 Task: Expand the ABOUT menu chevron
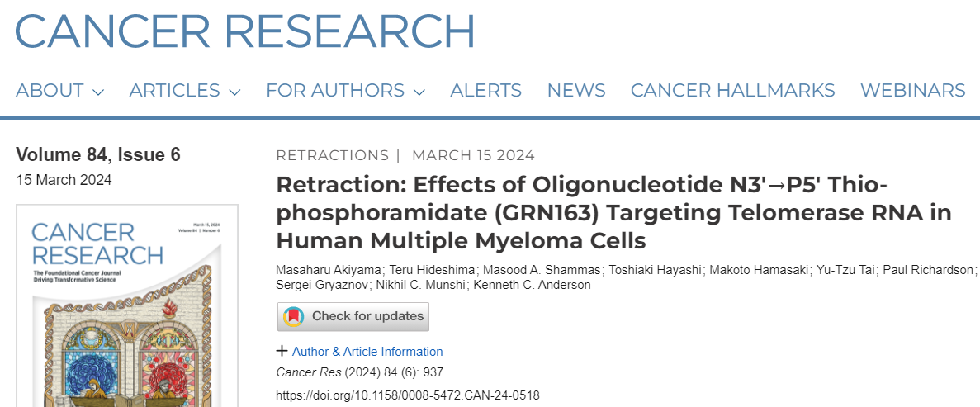point(97,92)
